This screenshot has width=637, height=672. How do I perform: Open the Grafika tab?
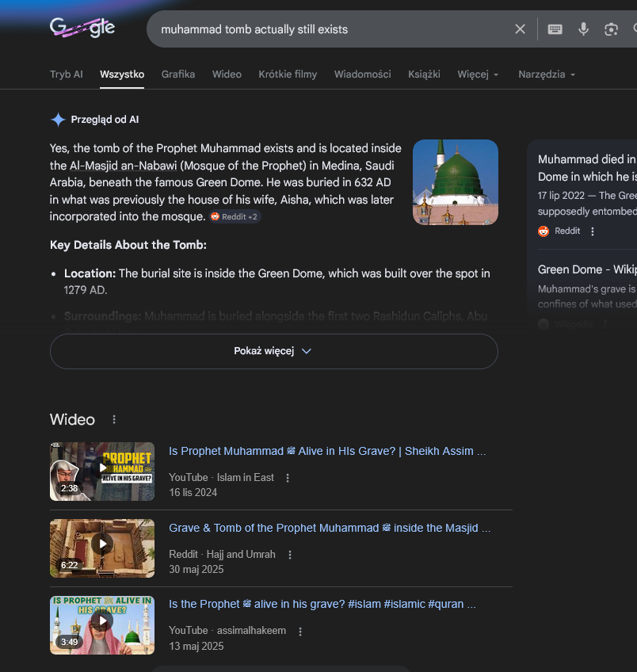coord(178,74)
